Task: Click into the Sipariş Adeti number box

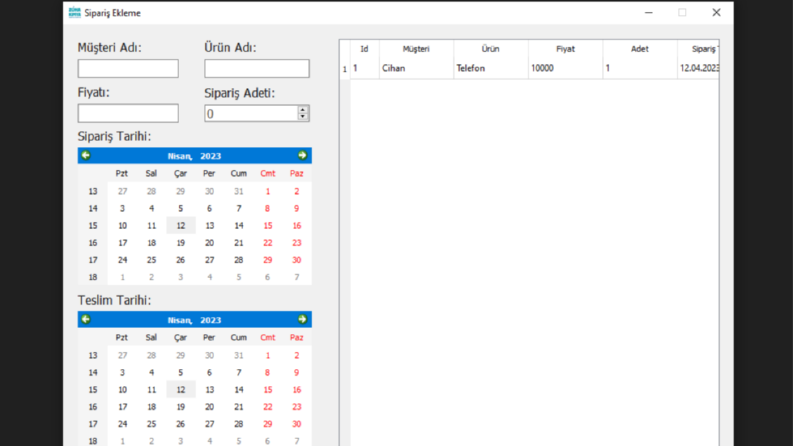Action: coord(251,113)
